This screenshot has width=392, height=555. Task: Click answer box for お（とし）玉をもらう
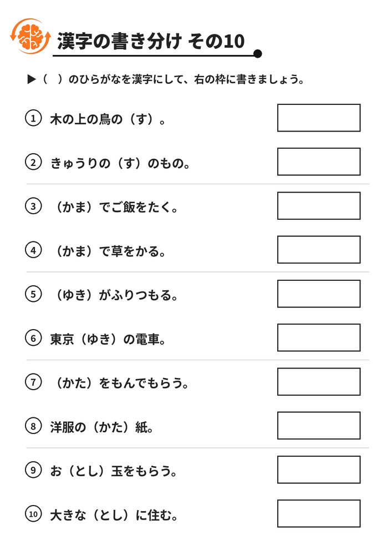coord(319,470)
